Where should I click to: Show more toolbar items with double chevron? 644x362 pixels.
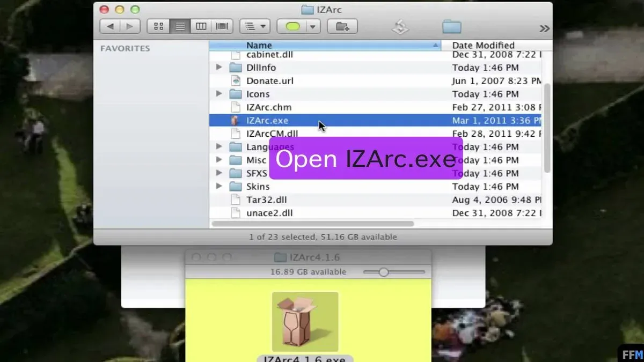point(544,28)
